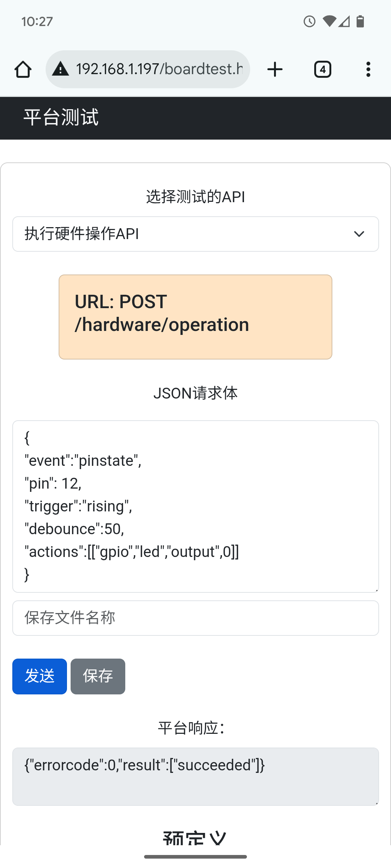Tap the bottom navigation gesture bar
The height and width of the screenshot is (868, 391).
point(195,857)
